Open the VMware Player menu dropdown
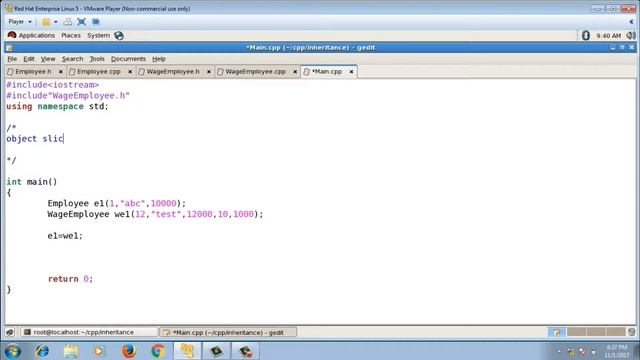Viewport: 640px width, 360px height. [20, 22]
